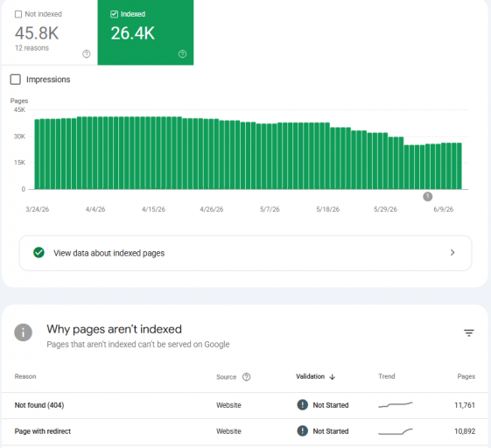Select the Indexed 26.4K tab
Image resolution: width=491 pixels, height=448 pixels.
(x=145, y=32)
